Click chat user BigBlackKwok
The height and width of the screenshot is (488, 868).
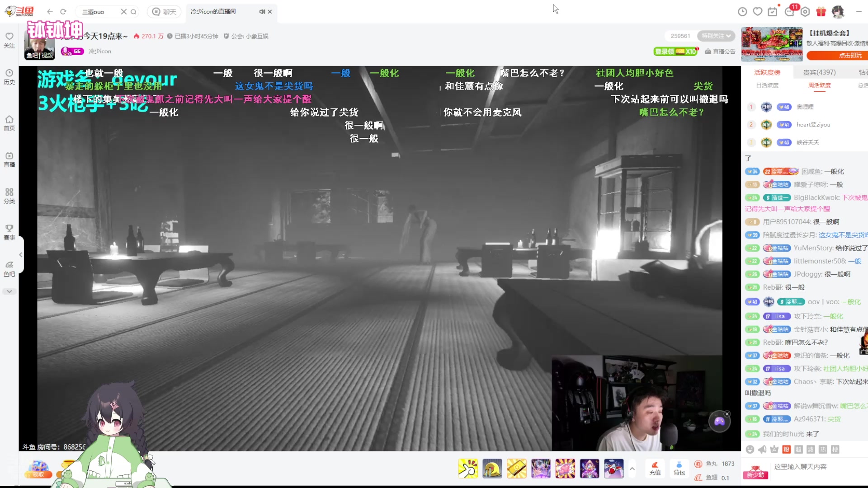click(x=816, y=197)
